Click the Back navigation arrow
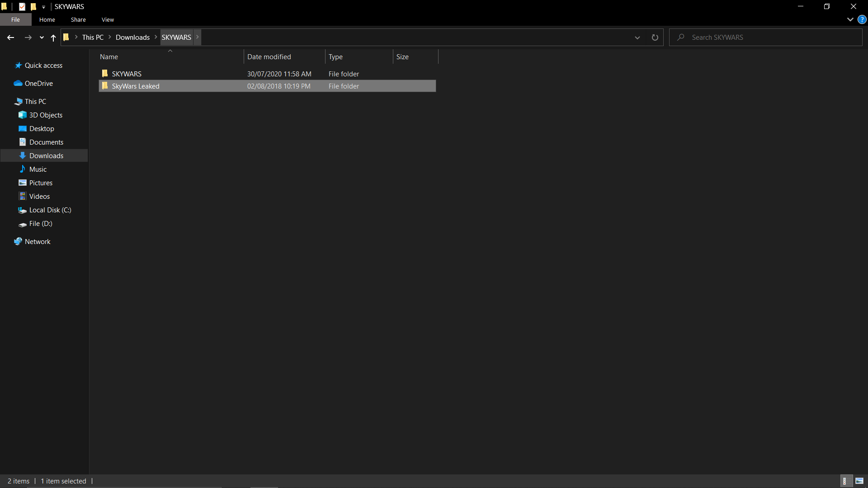The image size is (868, 488). 11,38
